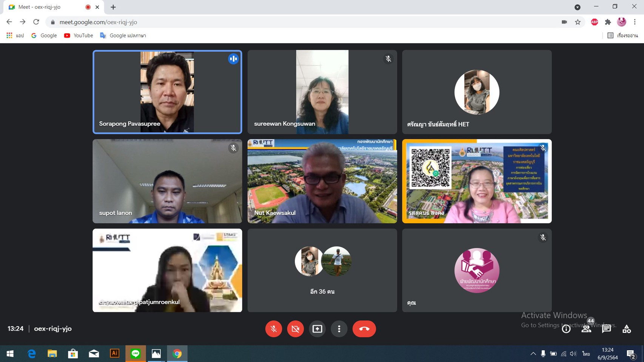Open the Windows notification center

631,354
